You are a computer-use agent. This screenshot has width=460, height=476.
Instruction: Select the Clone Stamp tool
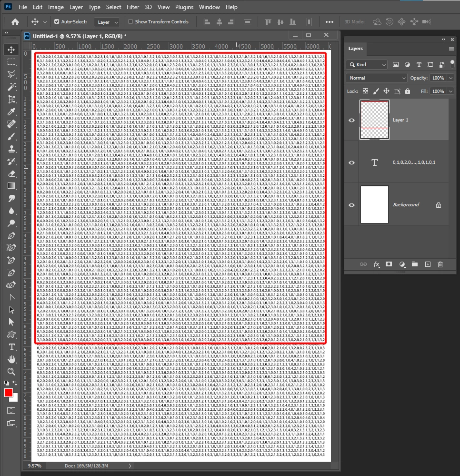[x=11, y=149]
